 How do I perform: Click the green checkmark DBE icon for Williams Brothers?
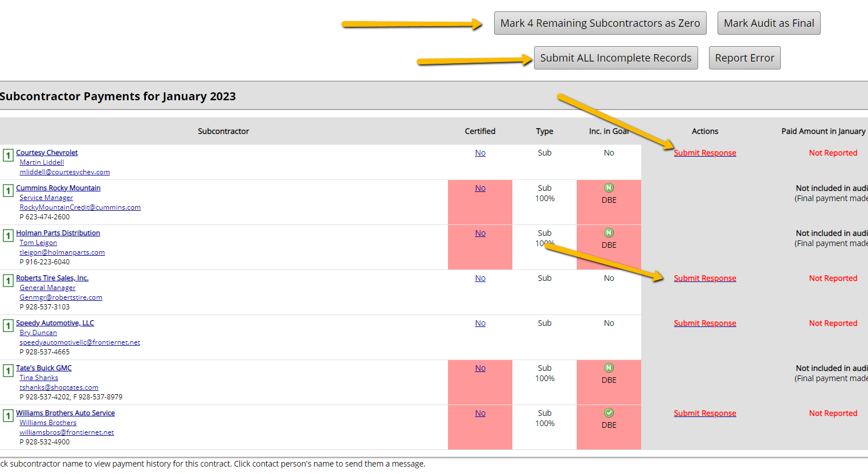(609, 413)
